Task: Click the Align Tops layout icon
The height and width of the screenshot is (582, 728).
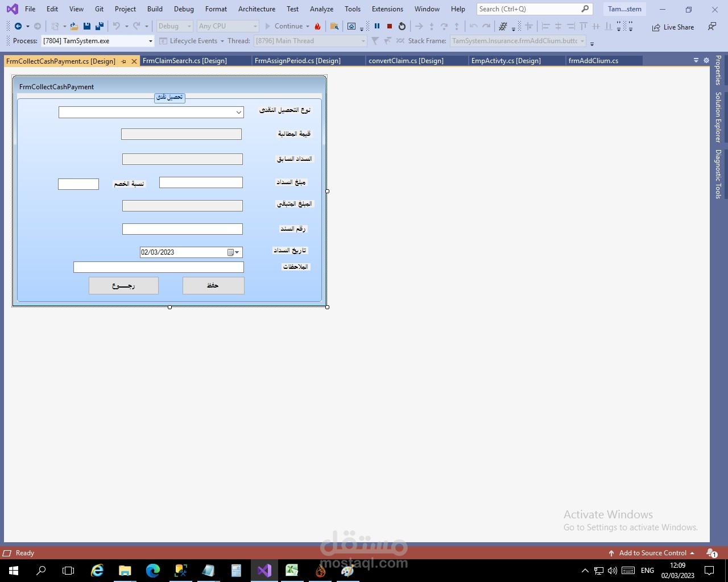Action: tap(583, 26)
